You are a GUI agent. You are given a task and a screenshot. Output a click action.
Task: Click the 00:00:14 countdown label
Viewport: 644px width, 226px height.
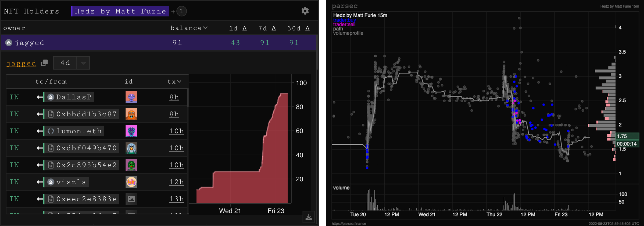(x=627, y=144)
